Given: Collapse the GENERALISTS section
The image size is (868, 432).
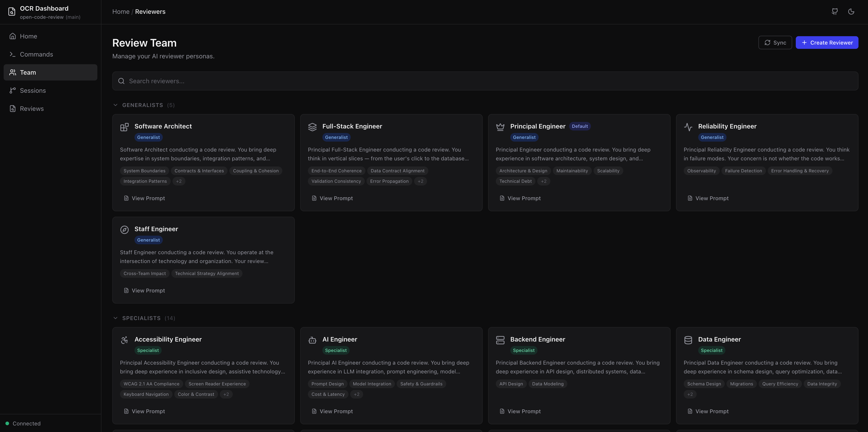Looking at the screenshot, I should tap(116, 105).
